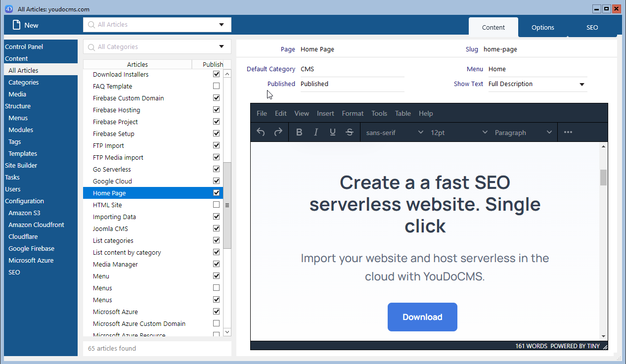Switch to the SEO tab
Image resolution: width=626 pixels, height=364 pixels.
point(592,27)
